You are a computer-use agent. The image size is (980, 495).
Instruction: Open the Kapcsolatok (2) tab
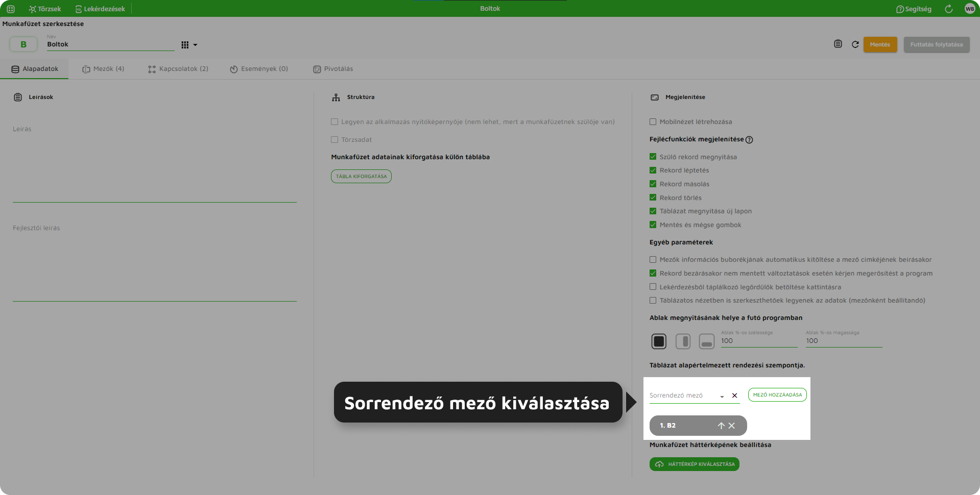(x=178, y=69)
